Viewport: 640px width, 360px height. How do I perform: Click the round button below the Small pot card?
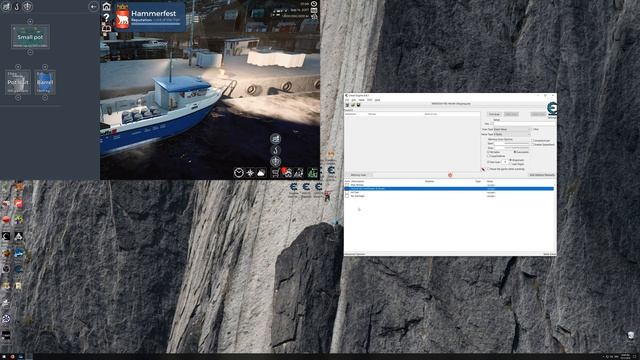click(x=30, y=52)
